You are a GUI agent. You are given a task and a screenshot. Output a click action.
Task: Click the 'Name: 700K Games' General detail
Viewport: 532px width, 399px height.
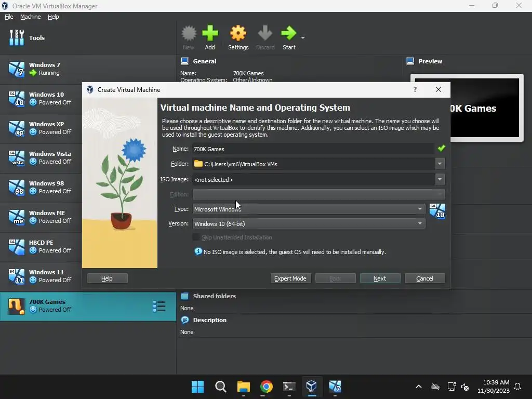222,73
